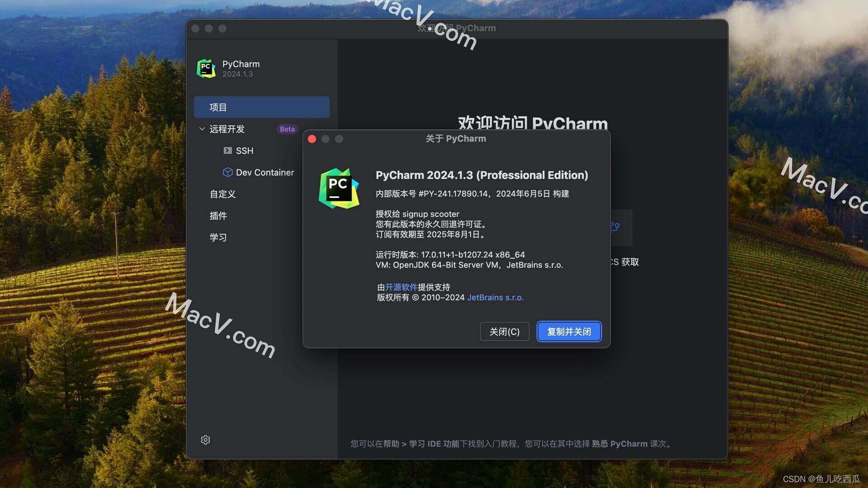Click the 复制并关闭 button

[x=569, y=332]
